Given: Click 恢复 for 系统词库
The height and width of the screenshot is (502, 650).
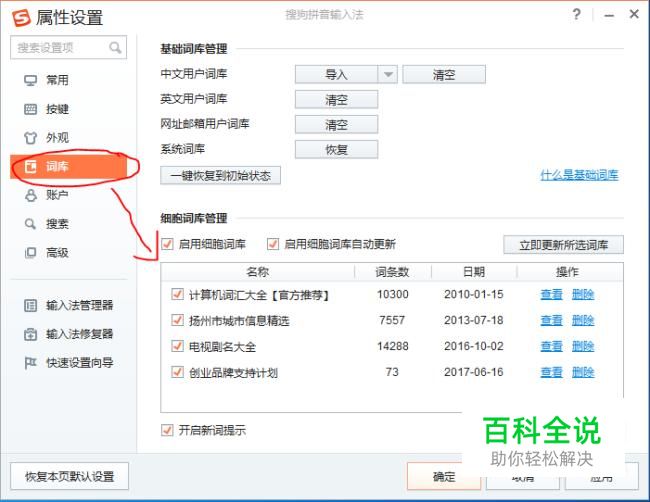Looking at the screenshot, I should (336, 149).
